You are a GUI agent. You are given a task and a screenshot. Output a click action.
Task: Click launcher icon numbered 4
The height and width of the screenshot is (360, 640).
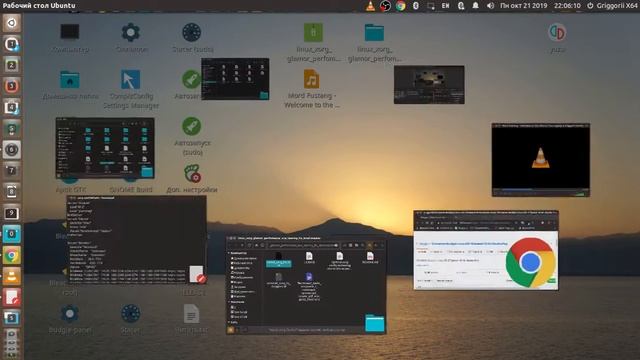(11, 107)
